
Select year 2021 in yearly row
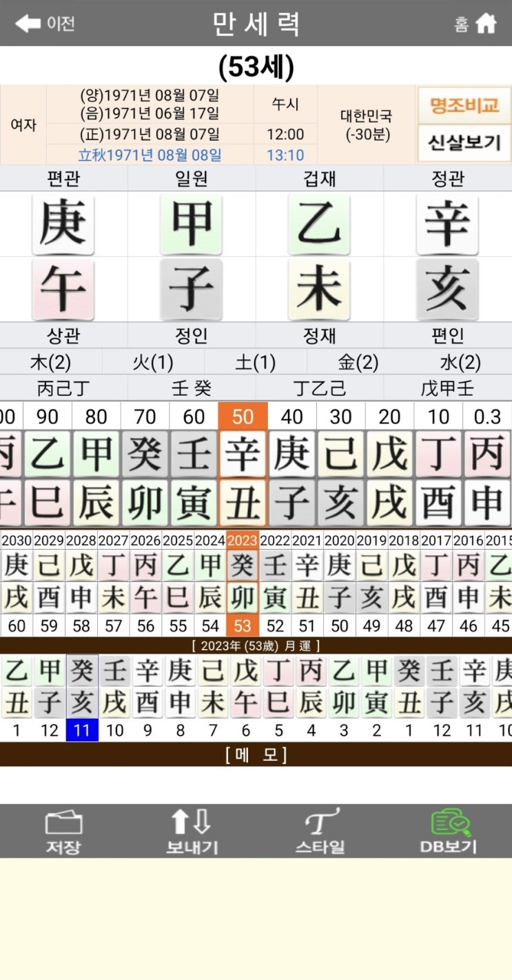[x=307, y=583]
